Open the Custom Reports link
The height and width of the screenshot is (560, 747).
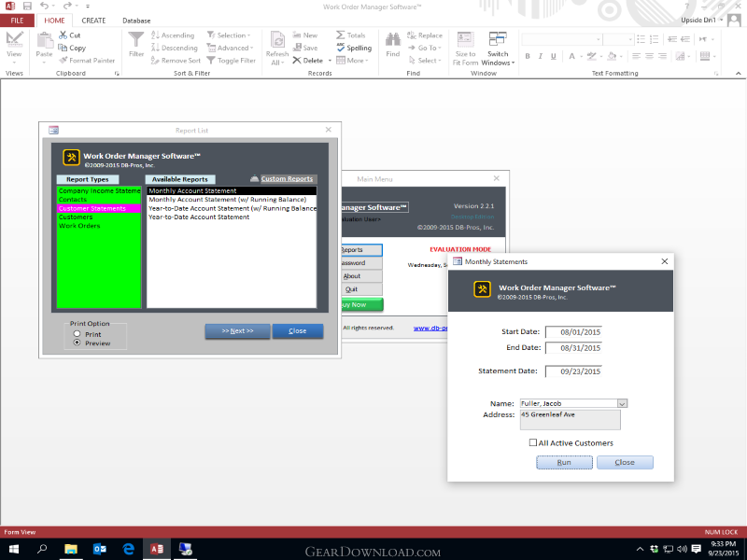[x=287, y=178]
